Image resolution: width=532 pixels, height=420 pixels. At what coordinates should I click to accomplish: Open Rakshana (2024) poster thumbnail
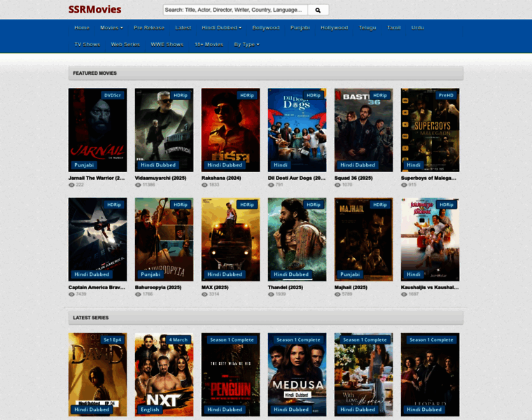231,130
